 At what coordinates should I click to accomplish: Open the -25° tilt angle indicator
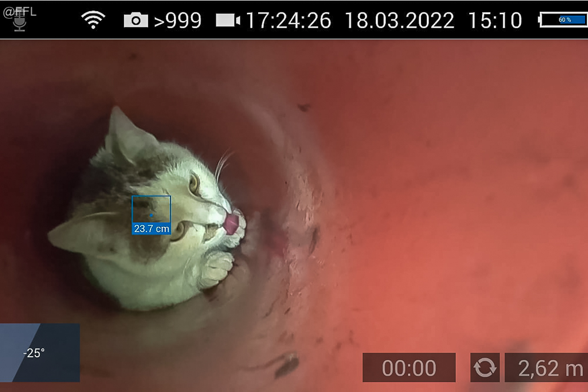(x=39, y=353)
